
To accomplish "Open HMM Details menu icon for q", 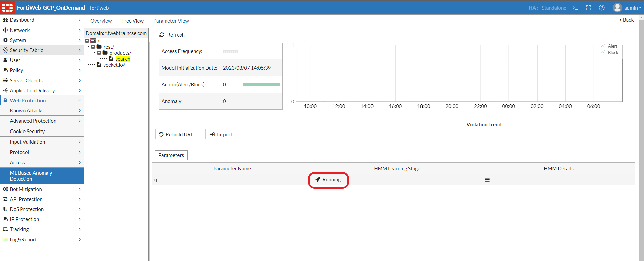I will 487,180.
